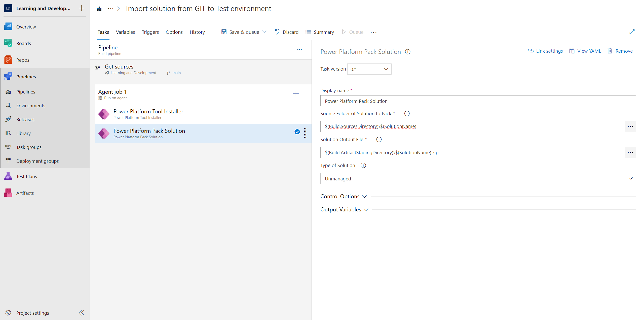Click the Solution Output File input field
The height and width of the screenshot is (320, 644).
pyautogui.click(x=470, y=152)
